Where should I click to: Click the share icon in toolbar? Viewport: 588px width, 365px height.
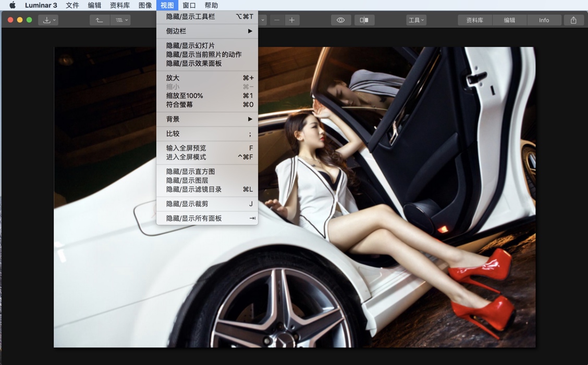[573, 20]
